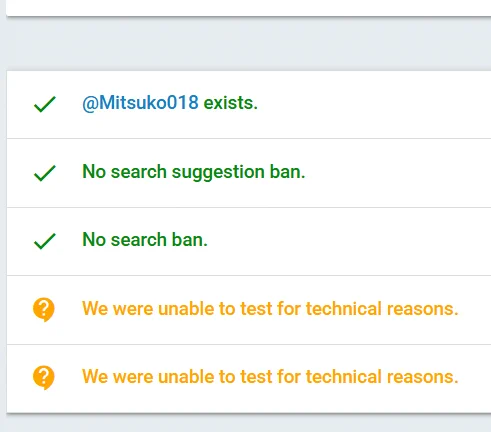
Task: Click the bottom orange question mark icon
Action: click(x=44, y=378)
